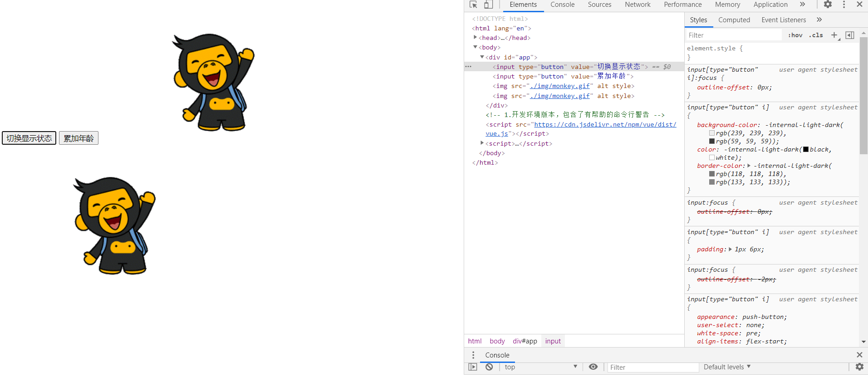
Task: Click the new style rule plus icon
Action: pos(834,35)
